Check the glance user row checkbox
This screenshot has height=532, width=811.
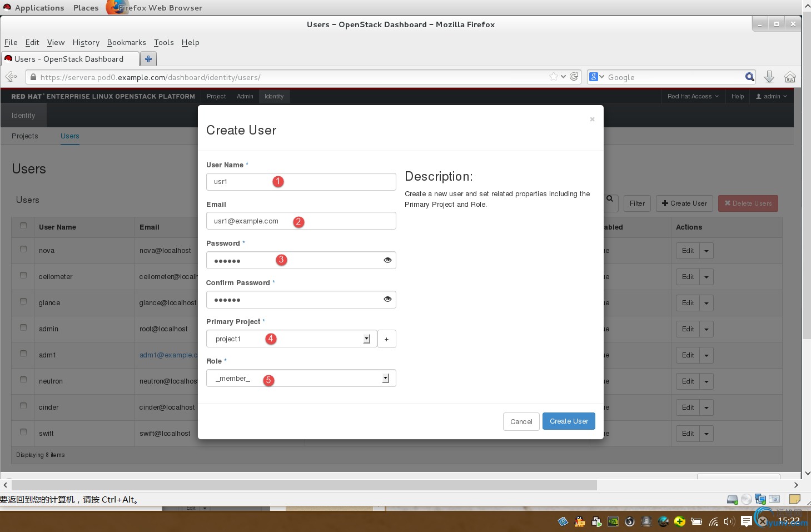click(23, 301)
